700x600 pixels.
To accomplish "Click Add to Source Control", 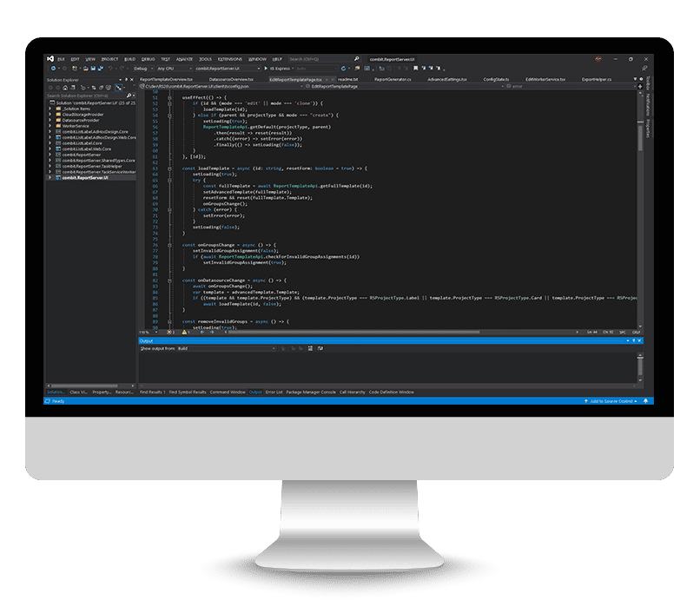I will pyautogui.click(x=611, y=401).
